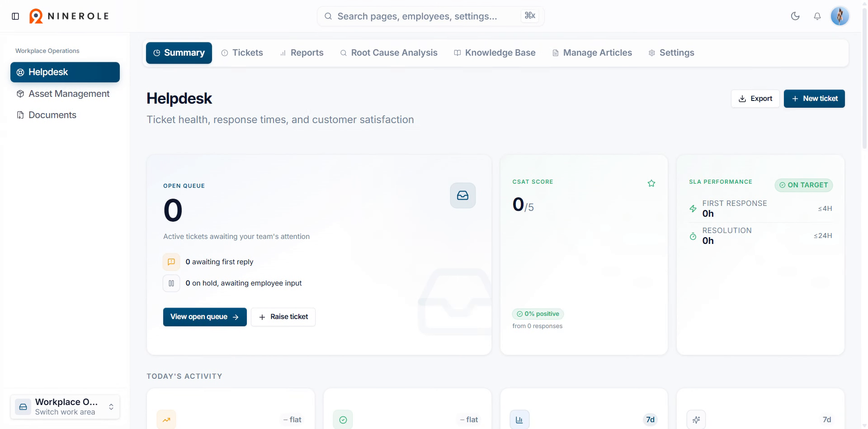Click the search box field

tap(431, 16)
